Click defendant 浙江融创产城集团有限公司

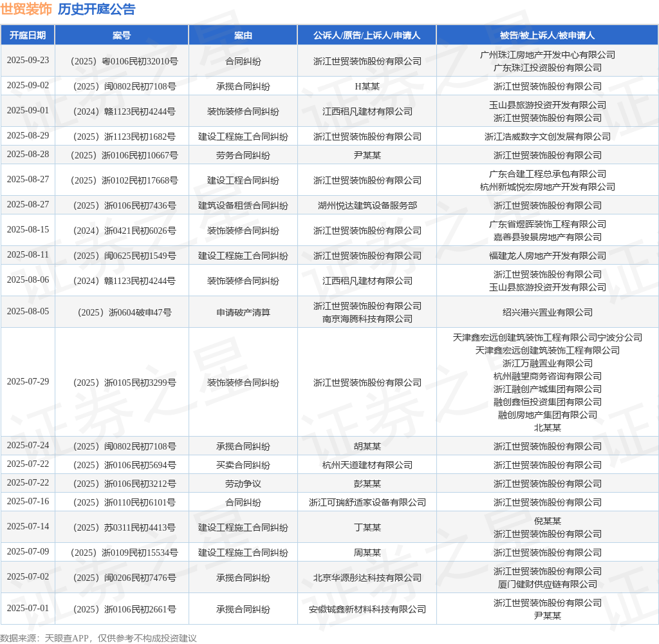(x=547, y=389)
